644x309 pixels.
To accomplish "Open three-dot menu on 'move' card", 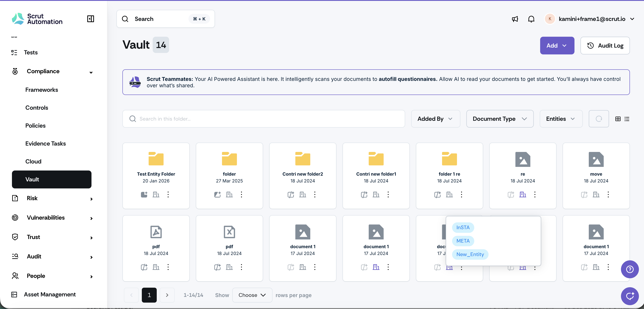I will click(x=608, y=194).
